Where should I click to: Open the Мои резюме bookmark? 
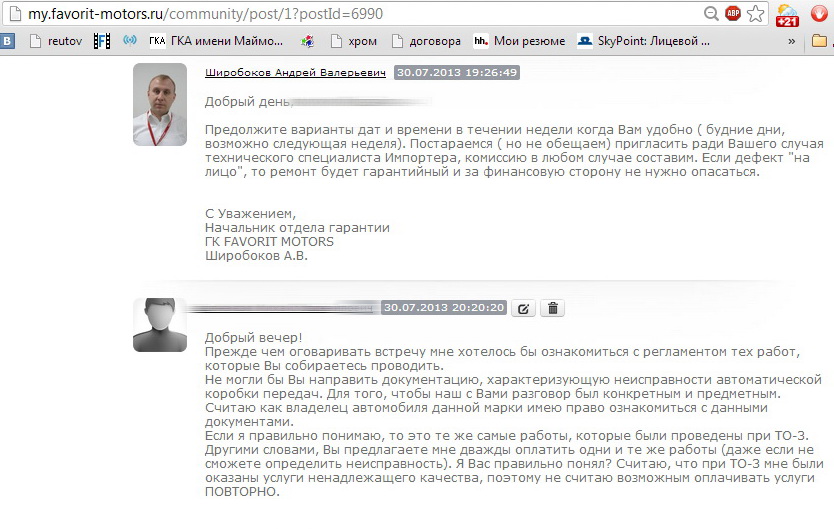[x=520, y=41]
